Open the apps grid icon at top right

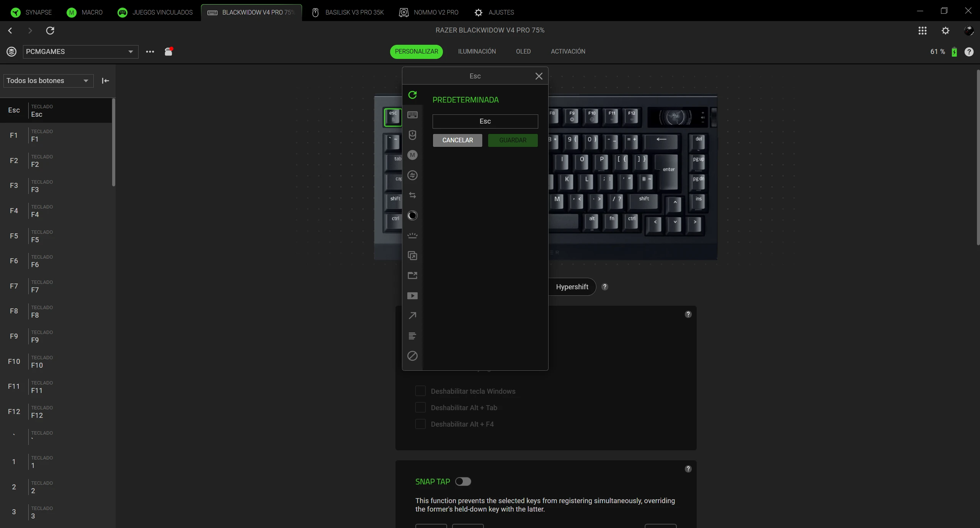coord(923,31)
